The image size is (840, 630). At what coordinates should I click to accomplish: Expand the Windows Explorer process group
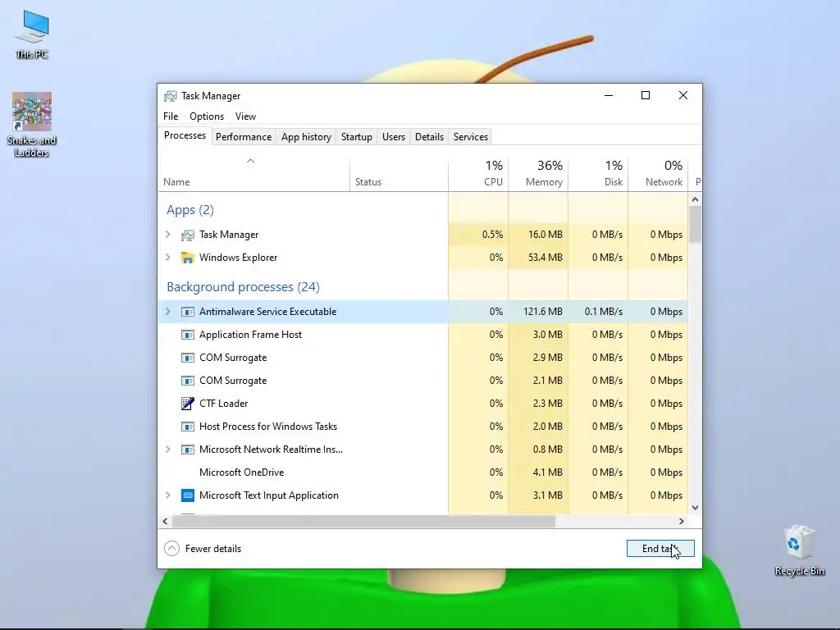click(167, 257)
